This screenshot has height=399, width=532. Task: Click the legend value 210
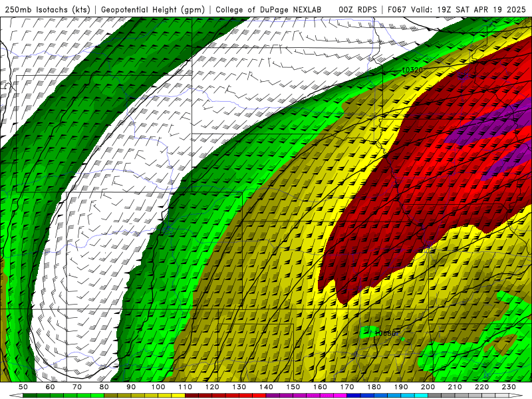[455, 387]
